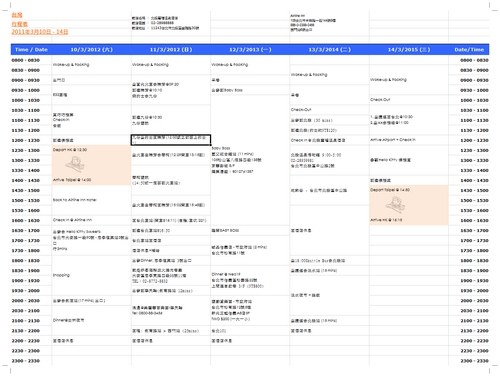Select the 11/3/2012 column header
The height and width of the screenshot is (376, 500).
(x=171, y=50)
